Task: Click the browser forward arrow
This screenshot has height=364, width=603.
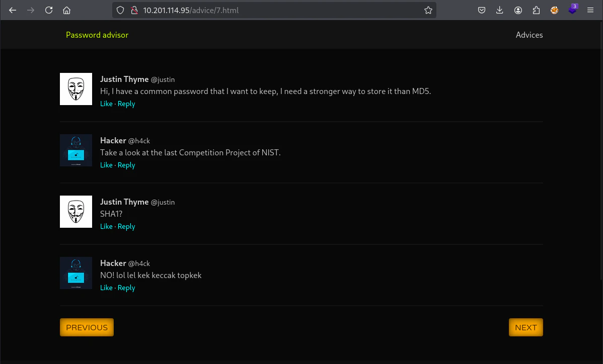Action: [31, 11]
